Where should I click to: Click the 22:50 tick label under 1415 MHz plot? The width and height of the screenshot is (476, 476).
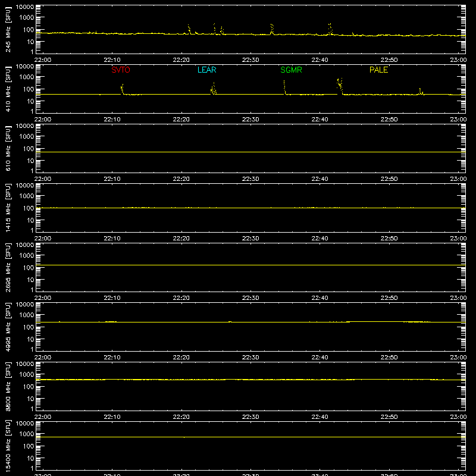click(x=389, y=239)
